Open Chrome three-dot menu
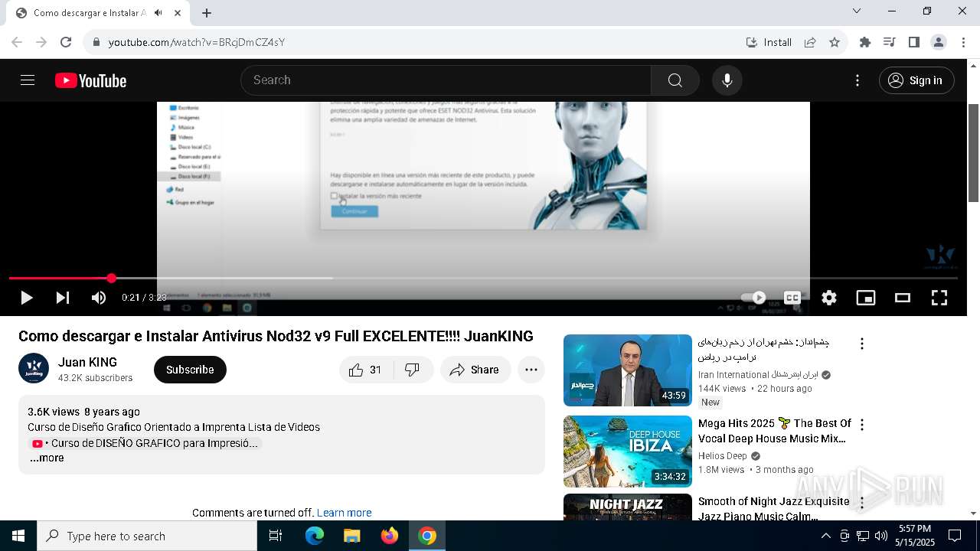Screen dimensions: 980x551 (963, 42)
